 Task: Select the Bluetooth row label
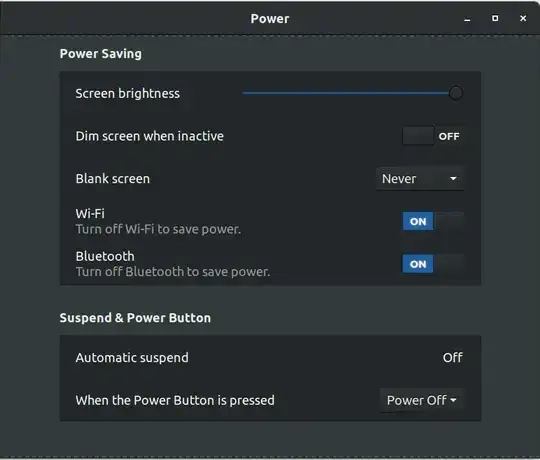click(105, 256)
